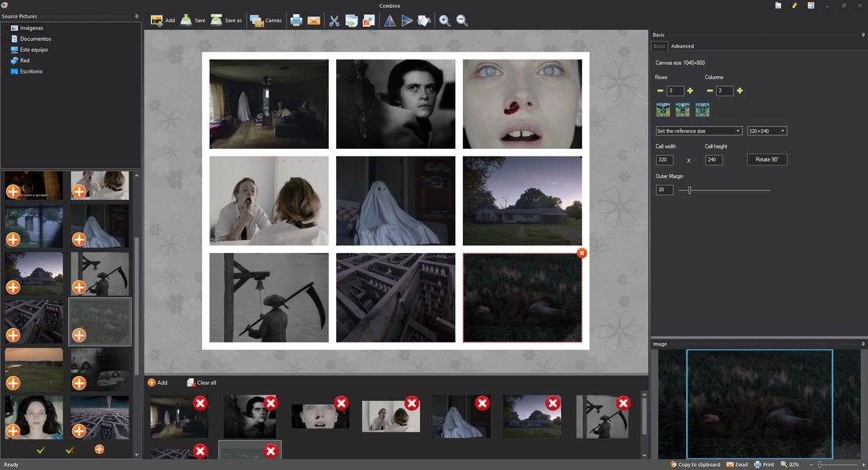Screen dimensions: 868x470
Task: Click the green plus to add a row
Action: pyautogui.click(x=690, y=91)
